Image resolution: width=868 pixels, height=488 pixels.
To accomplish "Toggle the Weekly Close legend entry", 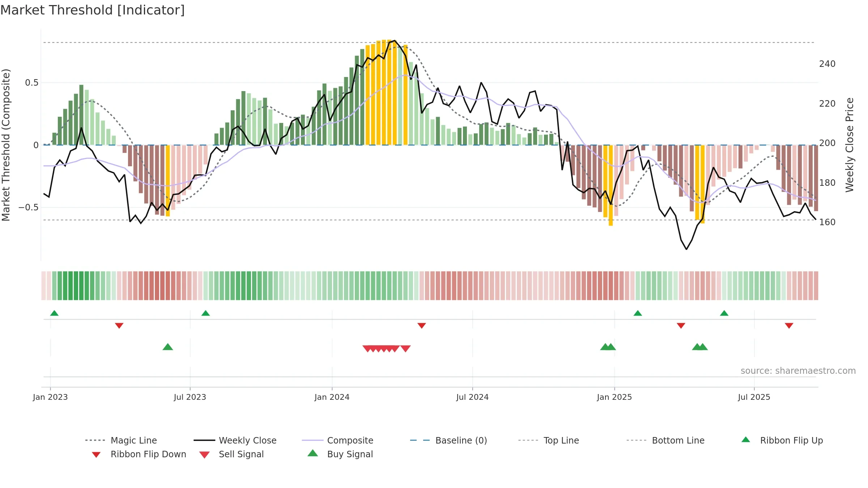I will (235, 440).
